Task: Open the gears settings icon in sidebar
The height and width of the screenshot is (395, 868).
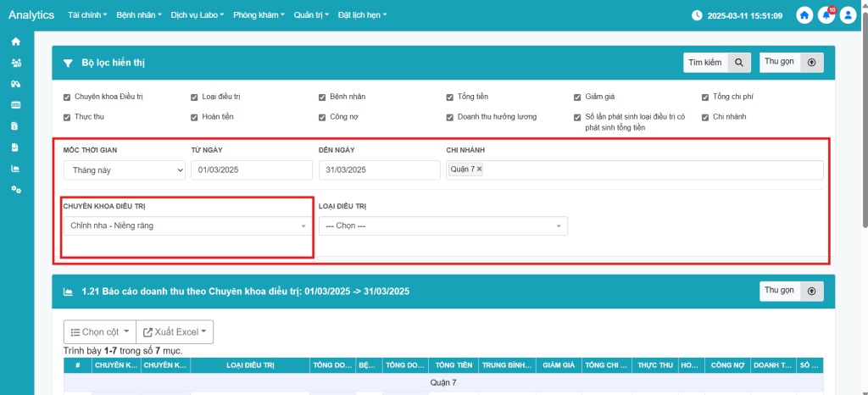Action: [x=15, y=189]
